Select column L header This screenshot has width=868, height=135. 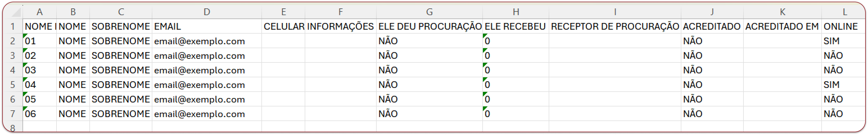(844, 12)
